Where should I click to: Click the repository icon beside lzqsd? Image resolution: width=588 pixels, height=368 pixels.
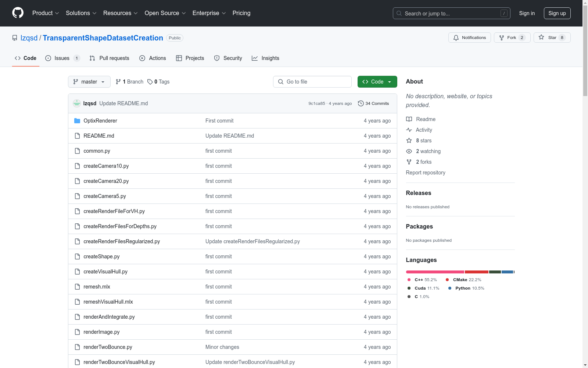pyautogui.click(x=15, y=38)
